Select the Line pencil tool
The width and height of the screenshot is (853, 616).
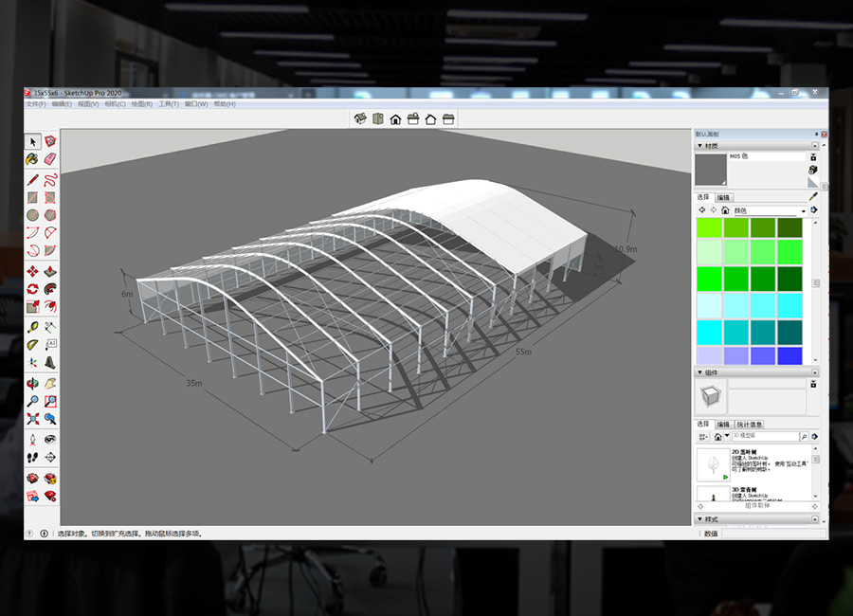point(32,180)
